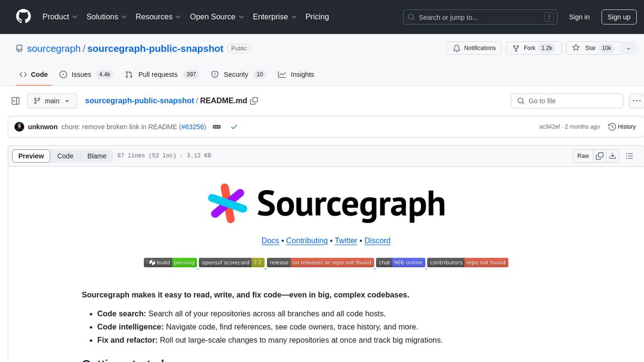Click the Sign in link
Viewport: 644px width, 362px height.
579,17
